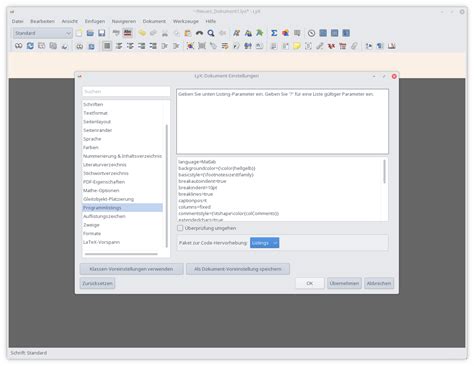Insert math with the Sigma icon
The width and height of the screenshot is (474, 366).
[x=274, y=33]
